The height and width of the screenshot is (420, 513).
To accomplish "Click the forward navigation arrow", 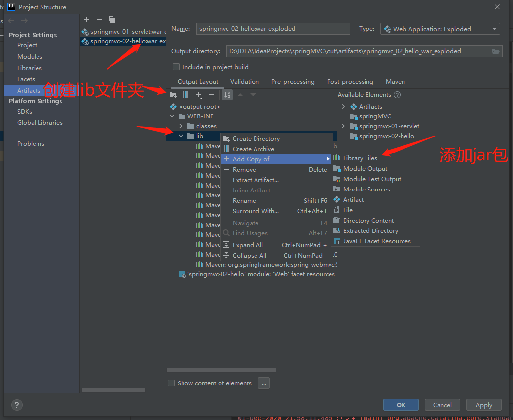I will 24,21.
